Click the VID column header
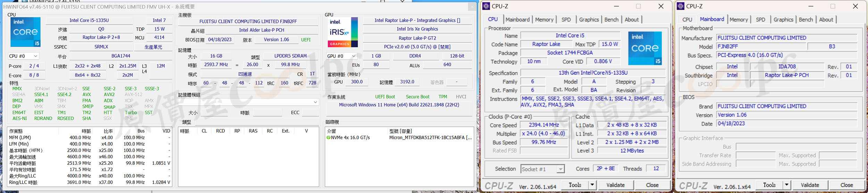Image resolution: width=868 pixels, height=193 pixels. coord(166,131)
